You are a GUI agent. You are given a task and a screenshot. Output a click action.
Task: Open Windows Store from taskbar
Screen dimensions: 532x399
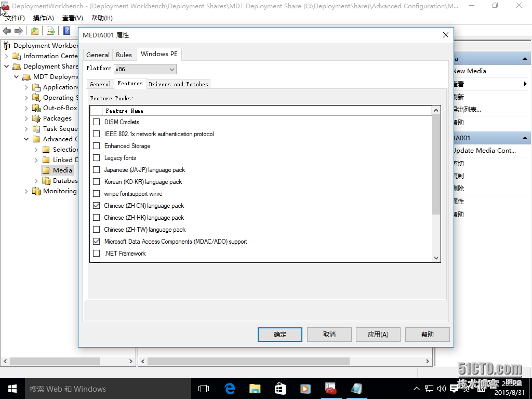(280, 389)
